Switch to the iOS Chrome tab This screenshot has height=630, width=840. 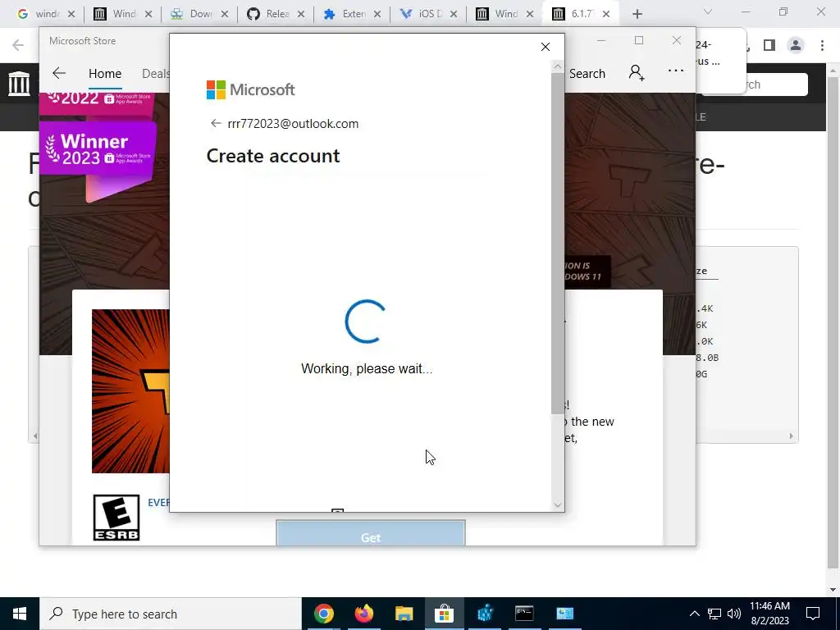point(422,14)
